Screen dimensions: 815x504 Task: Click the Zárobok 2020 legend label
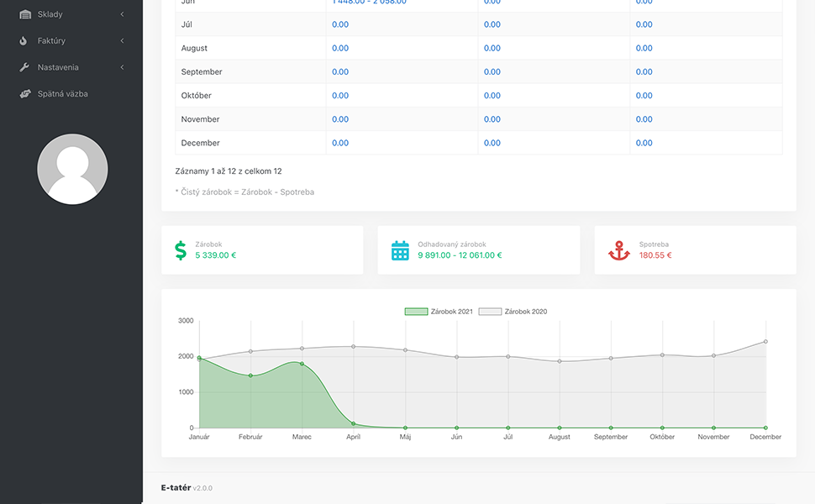tap(525, 312)
